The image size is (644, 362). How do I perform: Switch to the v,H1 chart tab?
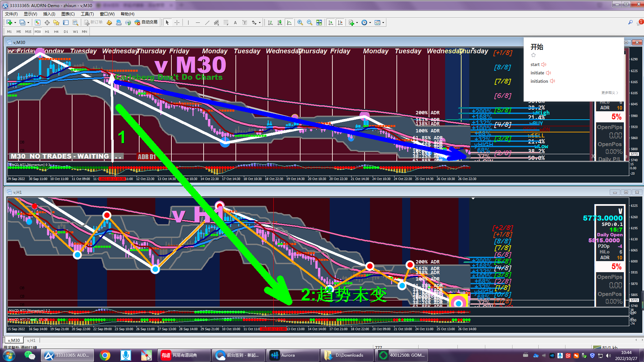(x=31, y=340)
